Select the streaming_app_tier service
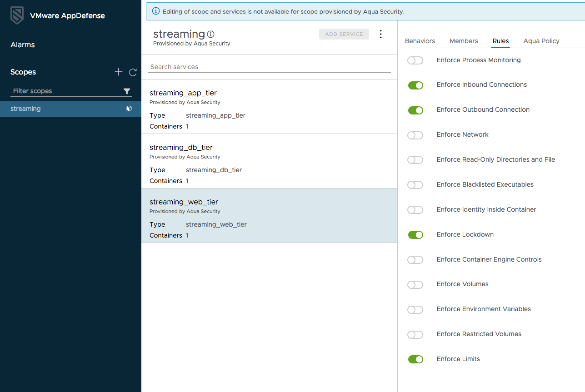 (269, 107)
